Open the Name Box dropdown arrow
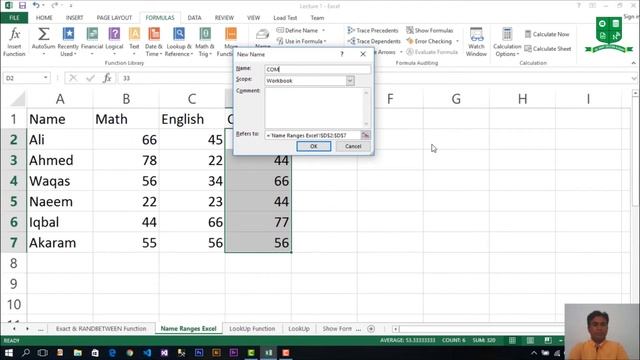This screenshot has height=360, width=640. click(45, 78)
